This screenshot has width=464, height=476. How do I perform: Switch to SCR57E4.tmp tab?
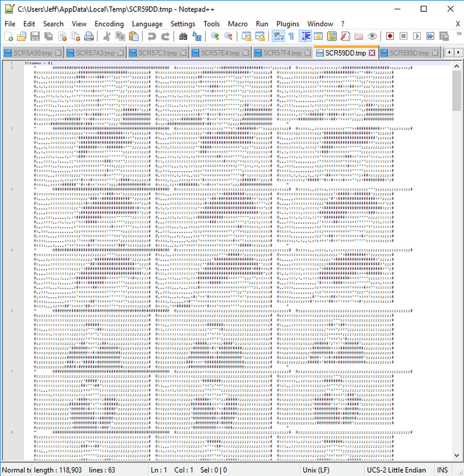click(220, 53)
